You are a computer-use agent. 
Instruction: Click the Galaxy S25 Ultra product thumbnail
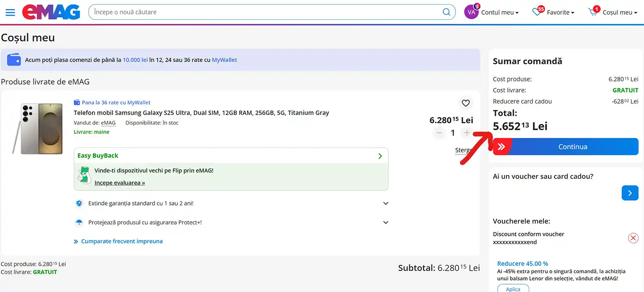tap(37, 129)
